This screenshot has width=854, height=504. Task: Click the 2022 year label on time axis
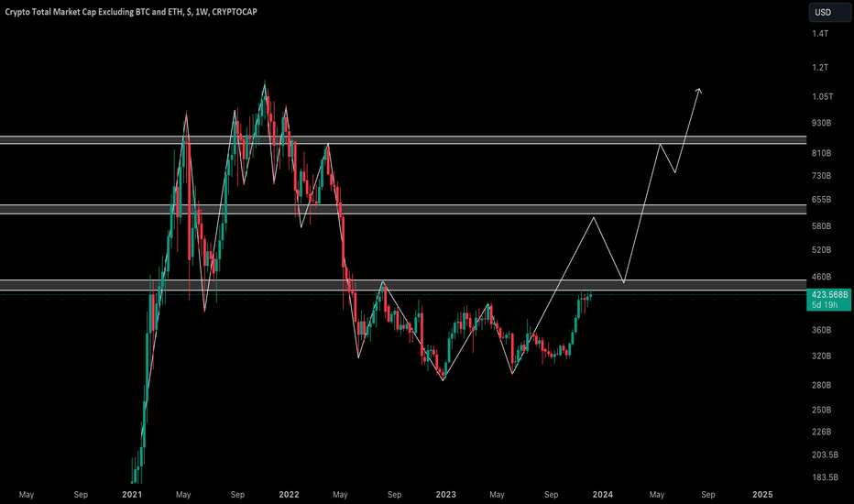click(289, 495)
